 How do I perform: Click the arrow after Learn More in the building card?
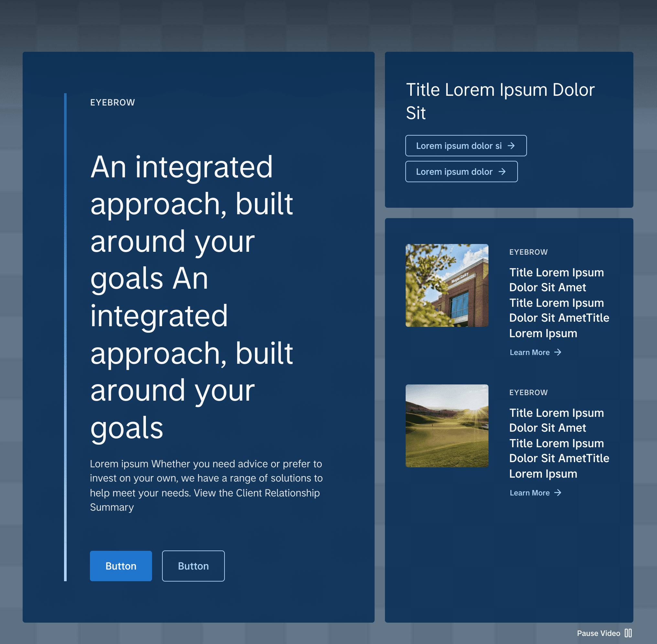[x=558, y=352]
